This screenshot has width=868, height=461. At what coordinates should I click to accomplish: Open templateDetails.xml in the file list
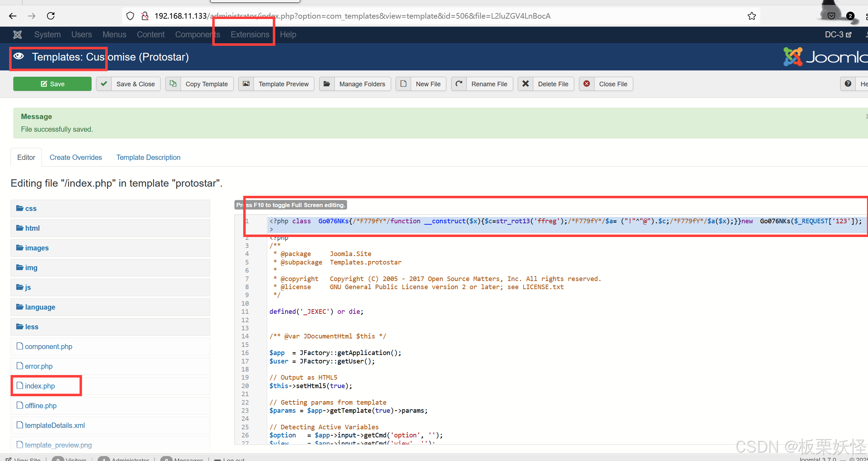pos(55,425)
